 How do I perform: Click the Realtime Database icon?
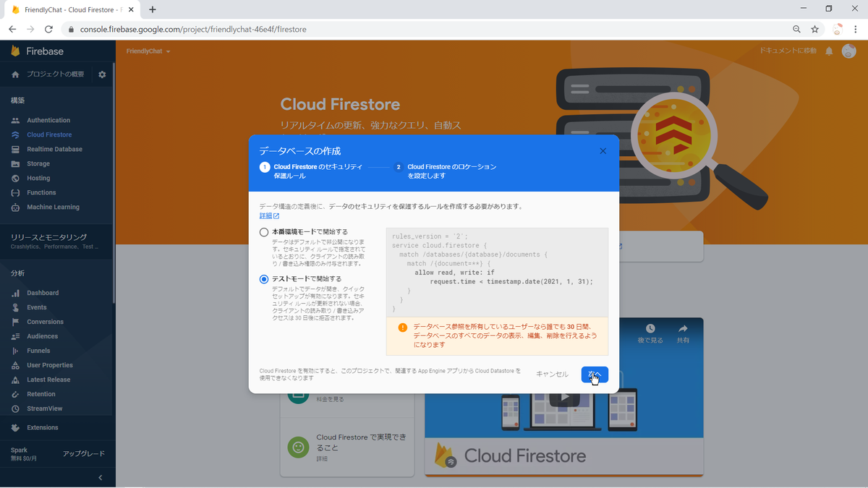(15, 149)
